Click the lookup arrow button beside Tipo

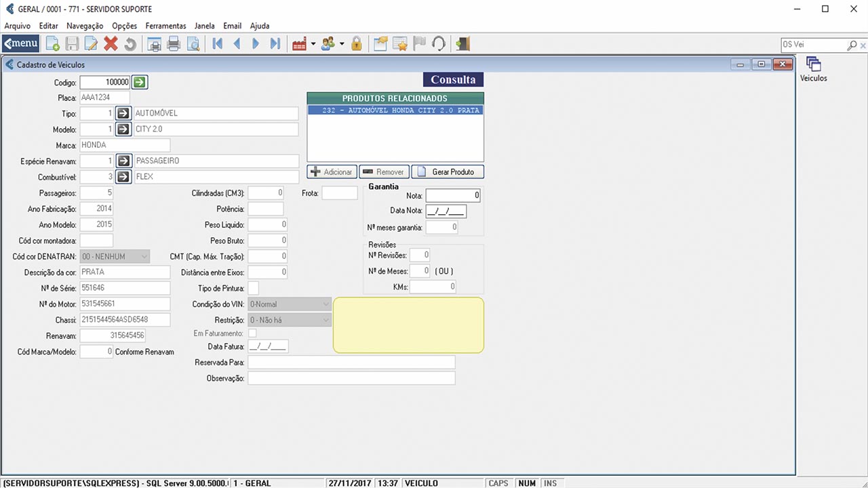123,113
